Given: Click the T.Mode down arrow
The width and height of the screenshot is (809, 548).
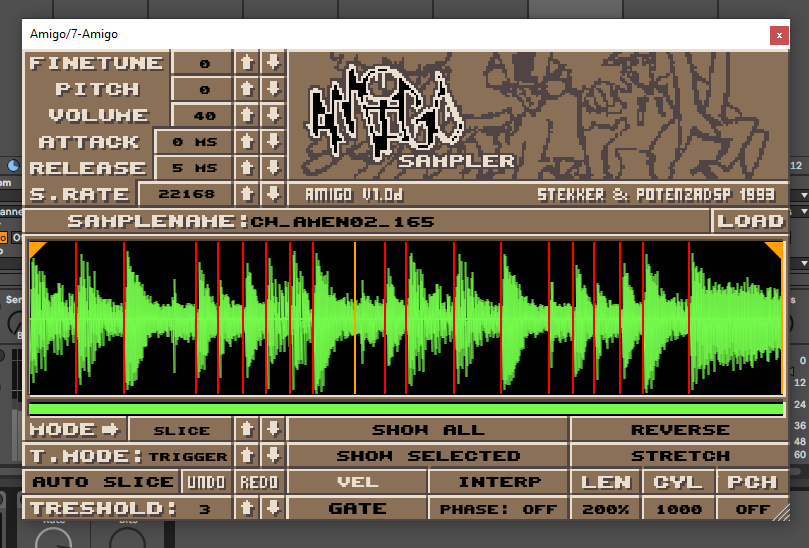Looking at the screenshot, I should [x=272, y=456].
